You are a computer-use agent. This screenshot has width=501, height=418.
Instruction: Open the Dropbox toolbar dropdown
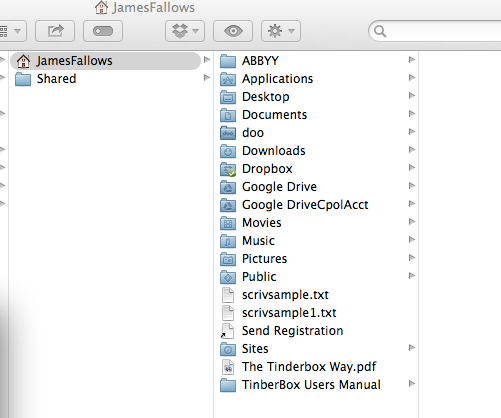click(x=185, y=31)
